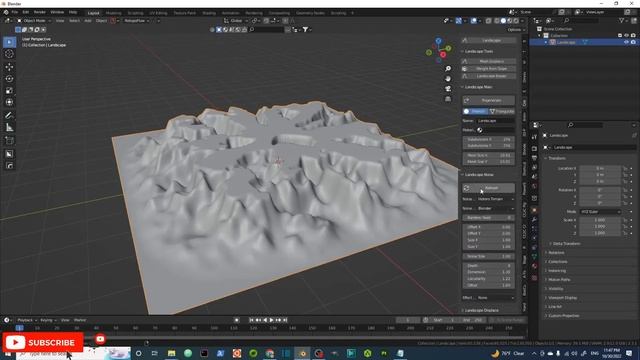Select the Rotate tool
Screen dimensions: 640x360
pos(9,78)
